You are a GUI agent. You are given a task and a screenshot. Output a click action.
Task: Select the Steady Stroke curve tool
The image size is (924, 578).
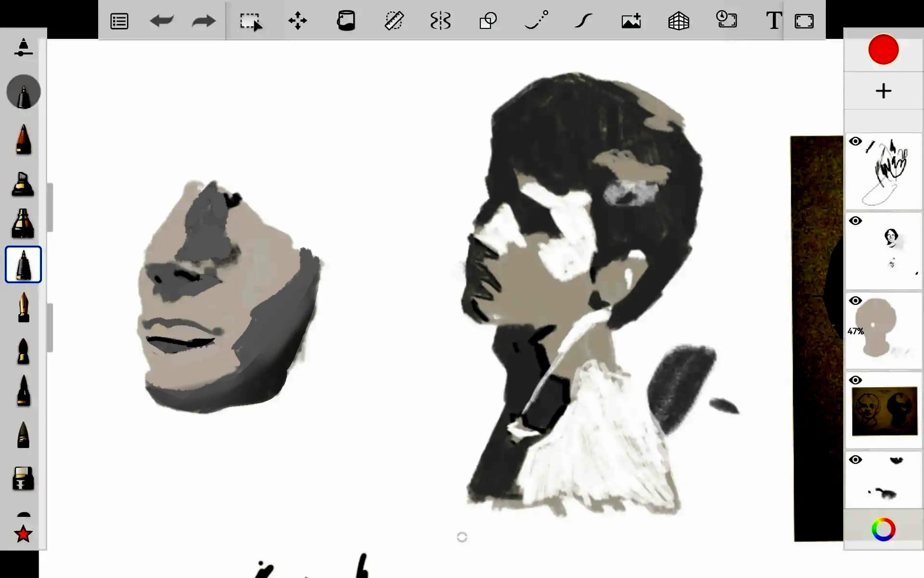(583, 21)
